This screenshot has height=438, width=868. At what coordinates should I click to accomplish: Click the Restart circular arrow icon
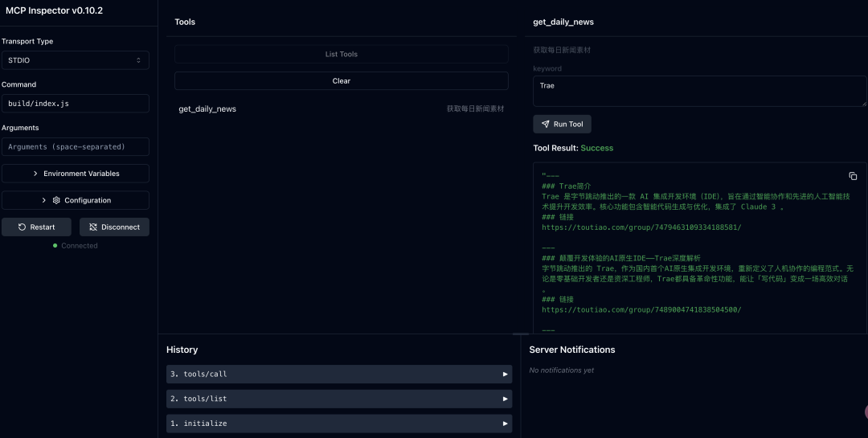pyautogui.click(x=23, y=227)
